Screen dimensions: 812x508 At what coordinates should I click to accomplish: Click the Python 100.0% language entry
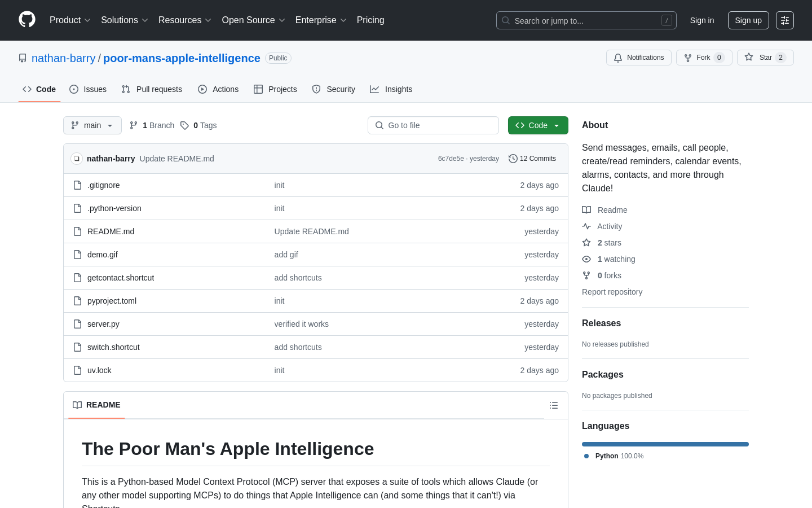[614, 456]
